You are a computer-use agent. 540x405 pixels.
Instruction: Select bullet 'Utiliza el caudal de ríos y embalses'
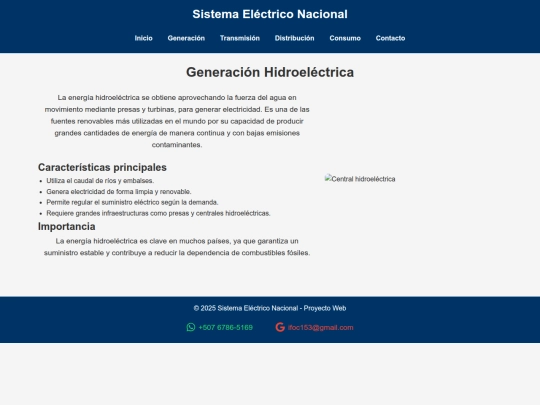pos(100,181)
